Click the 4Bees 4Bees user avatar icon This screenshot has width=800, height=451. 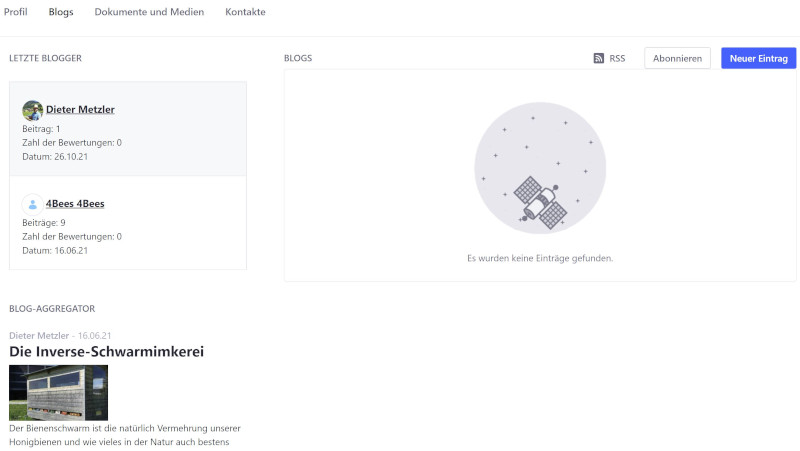[33, 205]
